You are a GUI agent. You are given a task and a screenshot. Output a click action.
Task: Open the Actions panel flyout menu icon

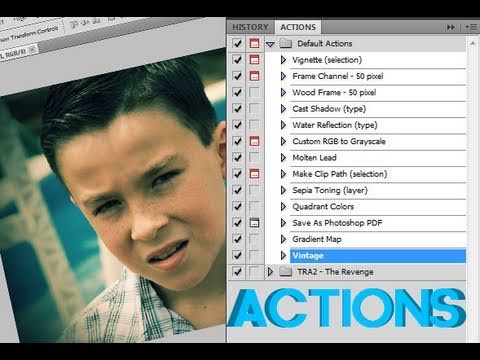tap(471, 27)
